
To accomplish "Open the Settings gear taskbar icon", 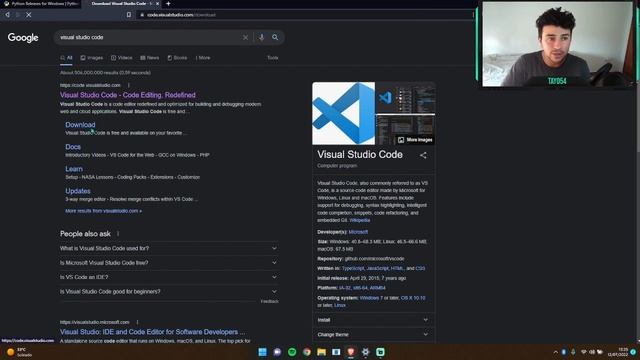I will point(365,352).
